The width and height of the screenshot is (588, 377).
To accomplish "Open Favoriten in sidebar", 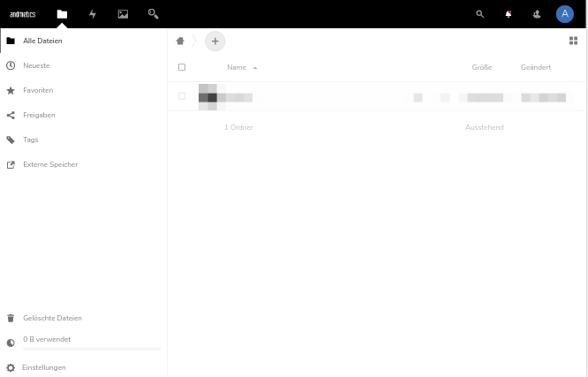I will [x=83, y=90].
